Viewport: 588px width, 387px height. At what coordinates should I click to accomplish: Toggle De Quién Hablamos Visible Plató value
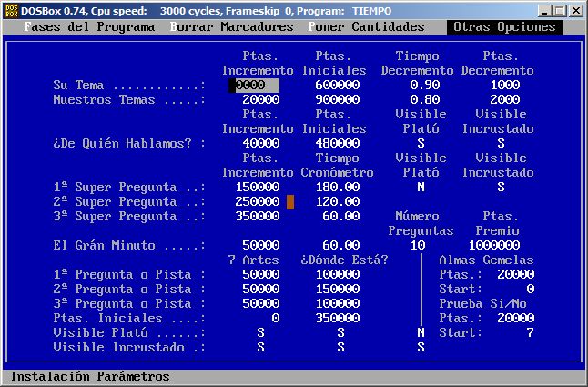[421, 143]
